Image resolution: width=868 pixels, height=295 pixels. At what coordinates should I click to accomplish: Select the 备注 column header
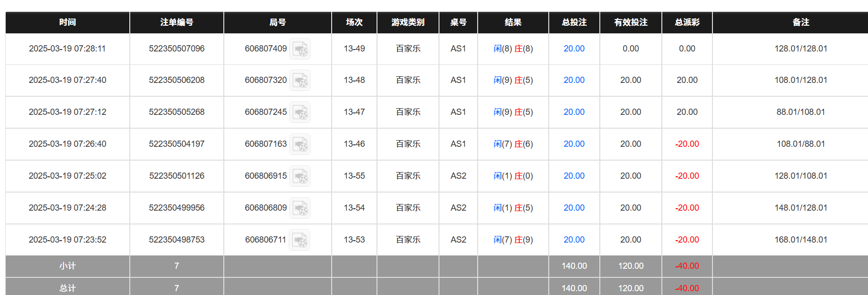(x=800, y=22)
